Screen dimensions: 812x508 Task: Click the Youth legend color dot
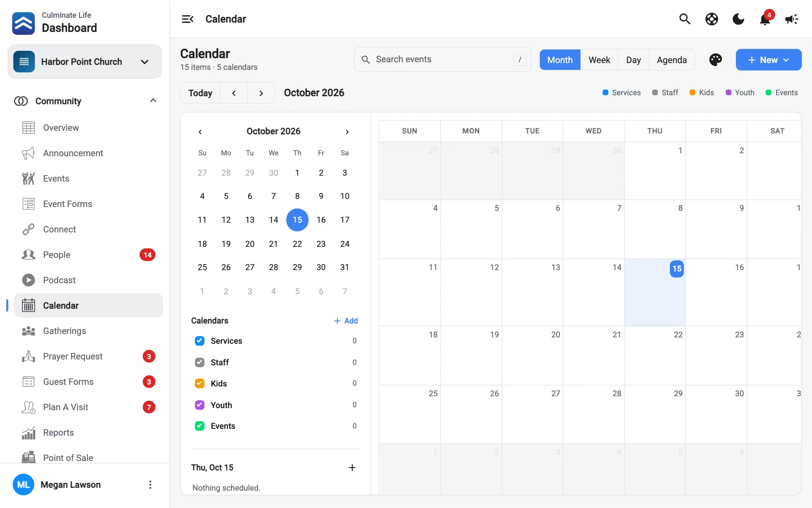pos(728,93)
